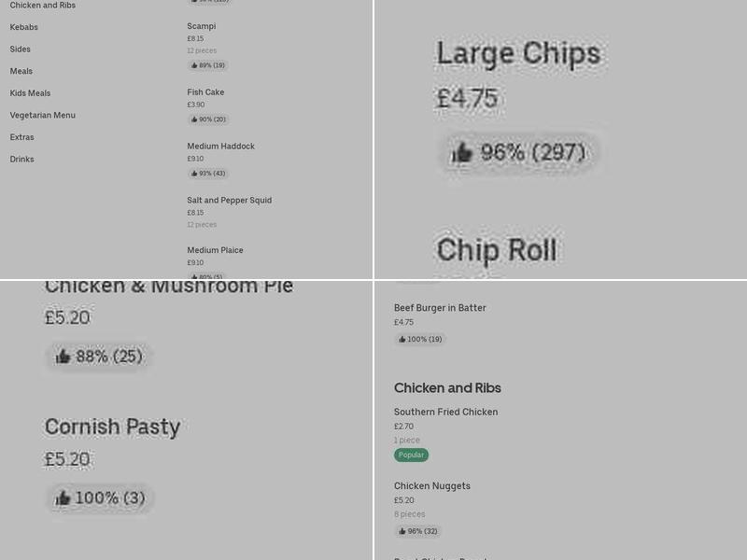This screenshot has height=560, width=747.
Task: Select the Southern Fried Chicken item
Action: [x=445, y=411]
